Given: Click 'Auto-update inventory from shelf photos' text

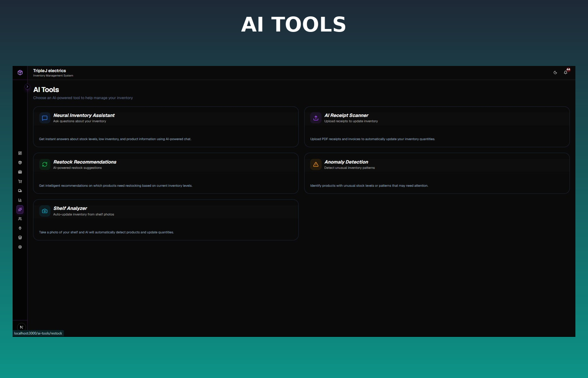Looking at the screenshot, I should point(84,214).
